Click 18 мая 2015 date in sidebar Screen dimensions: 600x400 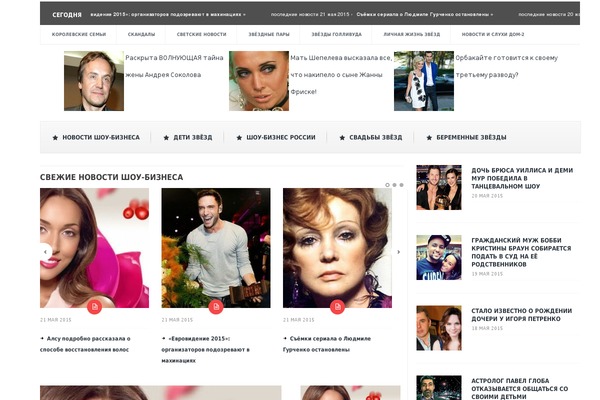click(487, 328)
